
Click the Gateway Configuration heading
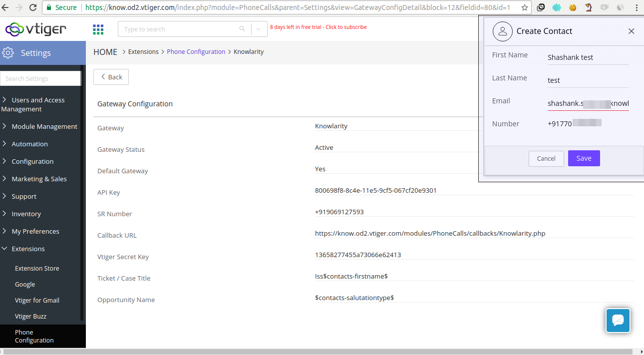[135, 104]
